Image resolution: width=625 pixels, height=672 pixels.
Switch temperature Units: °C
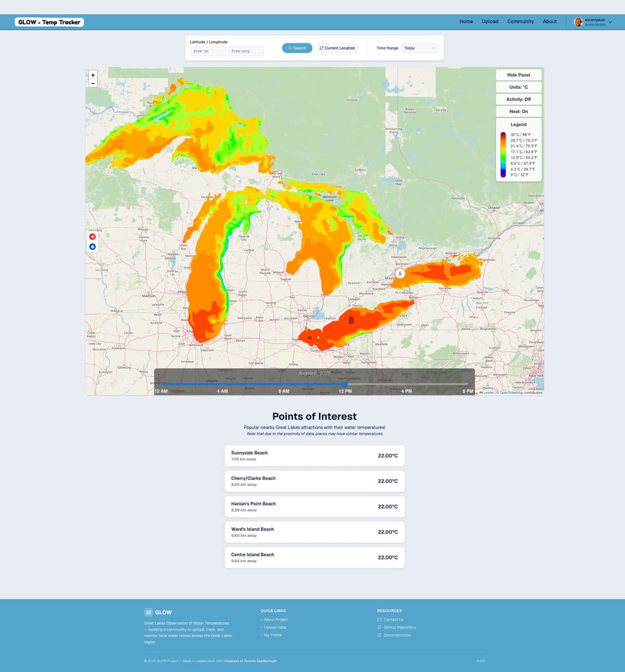click(519, 87)
